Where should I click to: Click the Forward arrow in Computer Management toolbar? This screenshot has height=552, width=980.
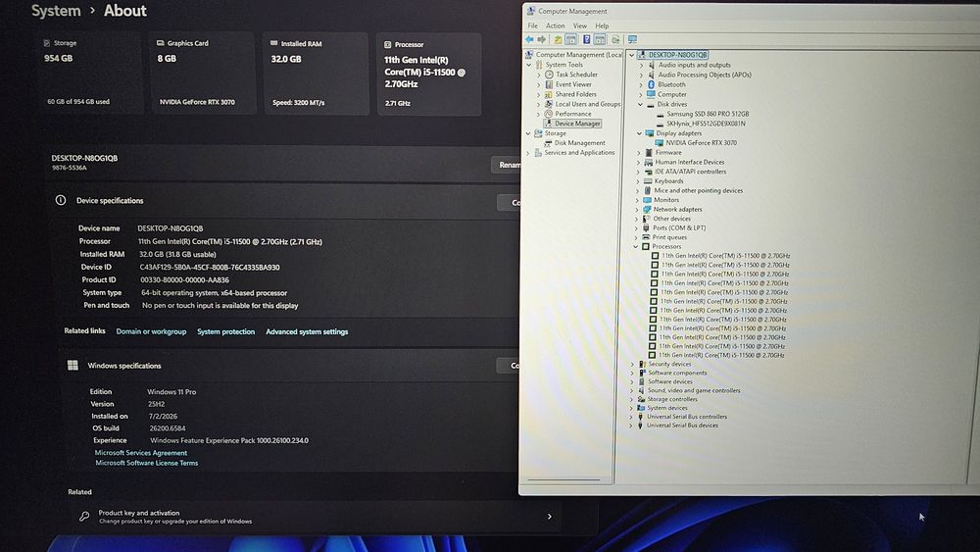542,39
